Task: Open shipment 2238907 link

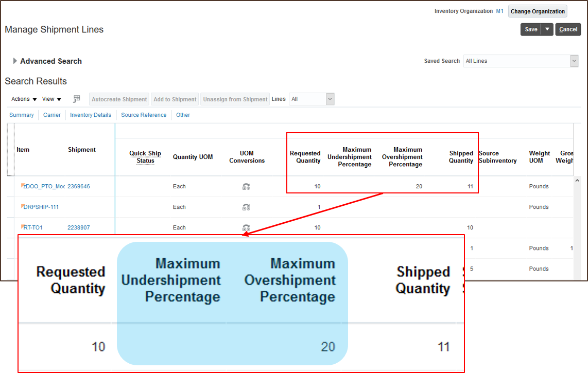Action: (79, 227)
